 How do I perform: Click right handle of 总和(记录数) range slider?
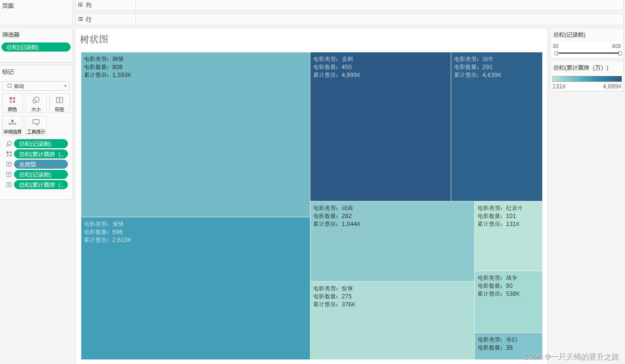coord(620,53)
